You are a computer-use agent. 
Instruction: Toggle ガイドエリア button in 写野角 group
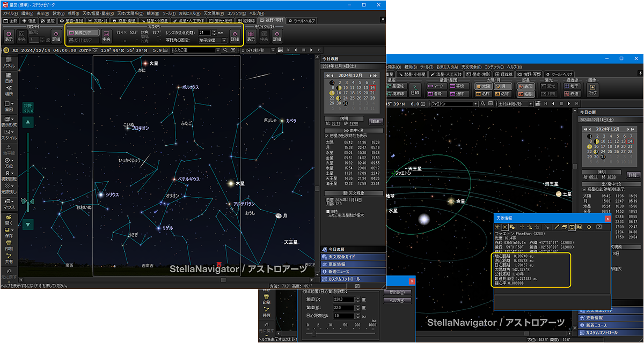pyautogui.click(x=83, y=40)
